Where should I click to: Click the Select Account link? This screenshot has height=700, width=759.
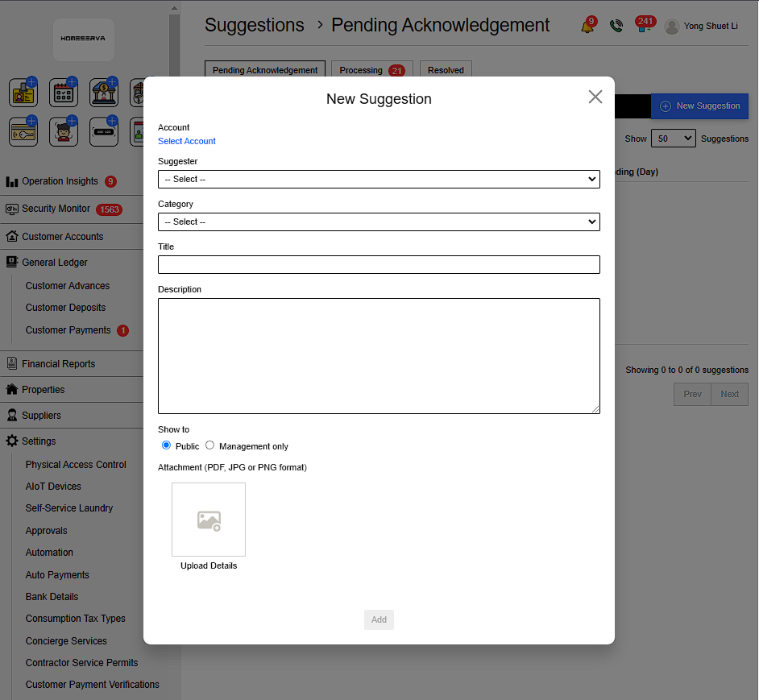point(187,141)
